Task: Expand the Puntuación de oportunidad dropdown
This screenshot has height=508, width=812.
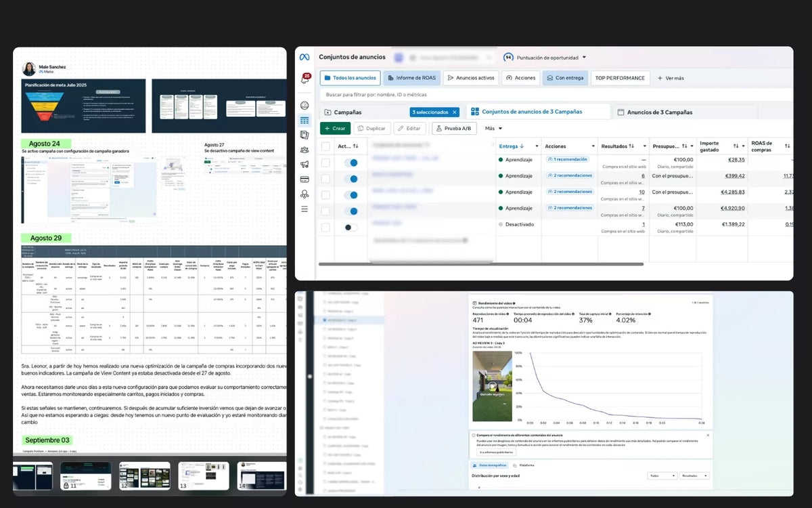Action: [584, 58]
